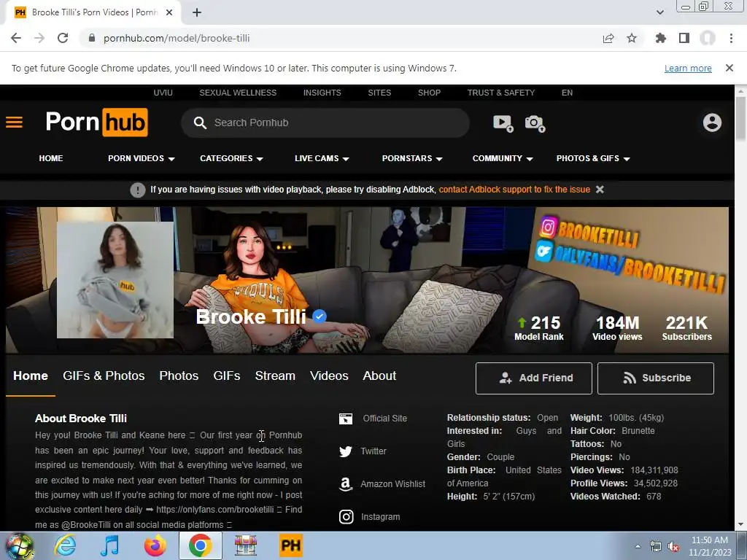747x560 pixels.
Task: Close the current browser tab
Action: point(169,12)
